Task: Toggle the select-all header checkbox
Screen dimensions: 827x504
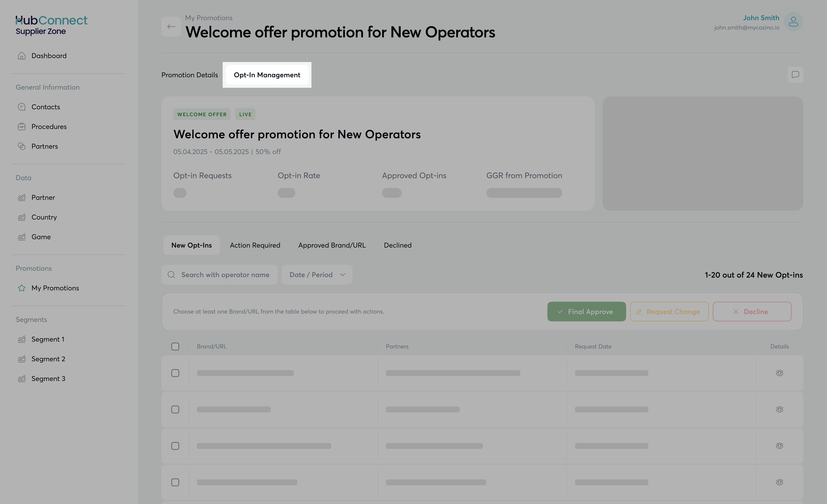Action: (175, 346)
